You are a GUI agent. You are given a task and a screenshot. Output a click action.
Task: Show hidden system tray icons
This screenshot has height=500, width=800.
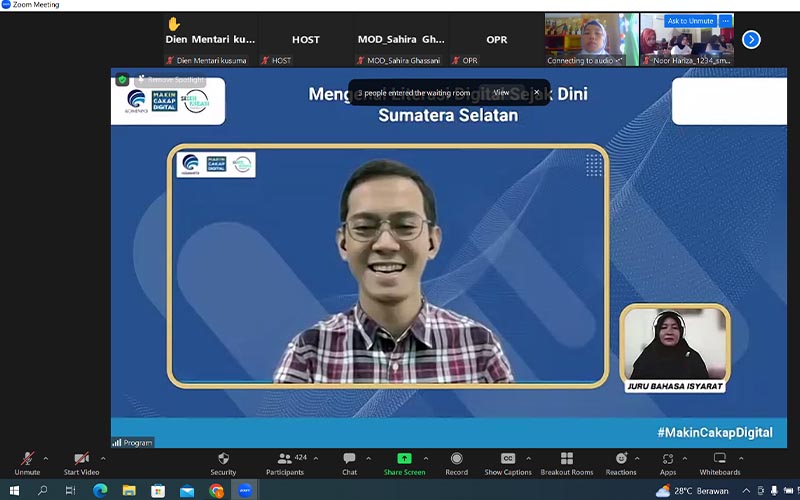(746, 491)
